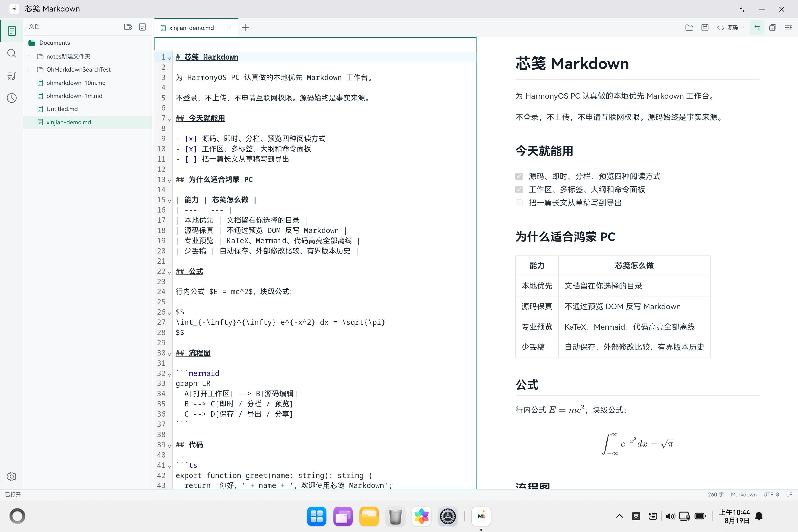Toggle checkbox for 源码、即时、分栏、预览四种阅读方式
The image size is (798, 532).
click(519, 176)
